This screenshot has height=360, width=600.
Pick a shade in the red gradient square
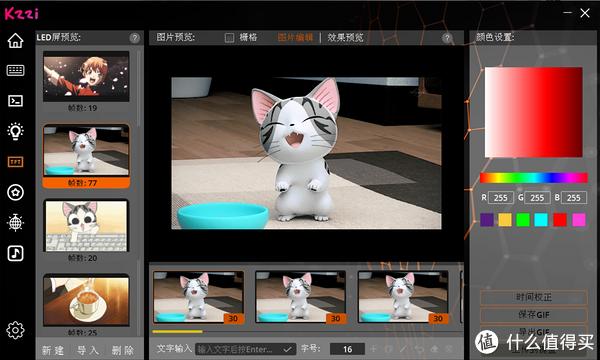533,112
